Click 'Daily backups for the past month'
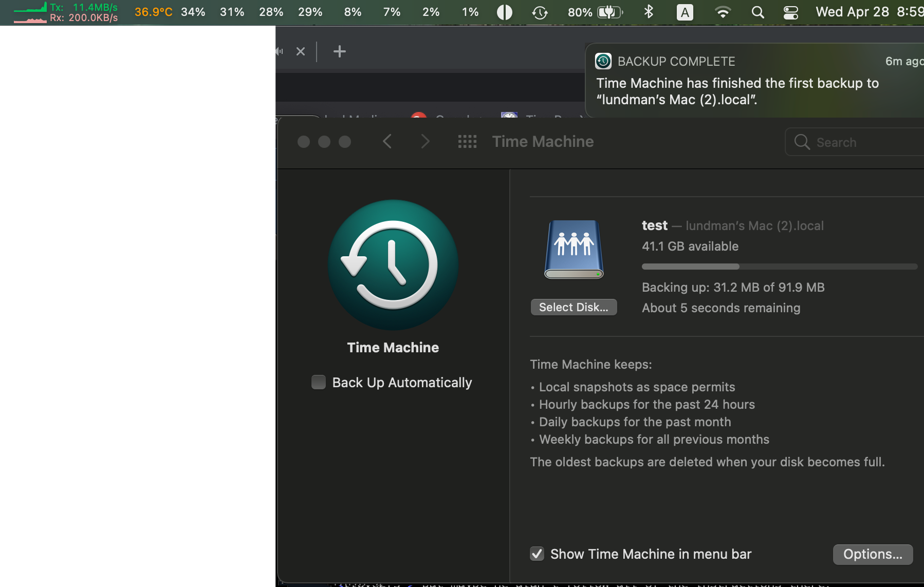The width and height of the screenshot is (924, 587). (x=635, y=422)
